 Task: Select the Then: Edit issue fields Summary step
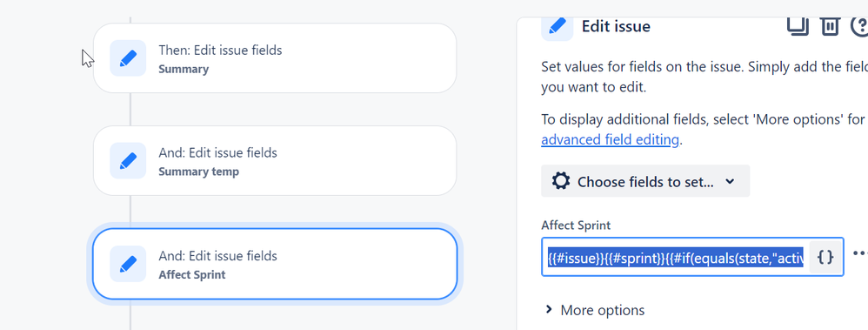(275, 58)
